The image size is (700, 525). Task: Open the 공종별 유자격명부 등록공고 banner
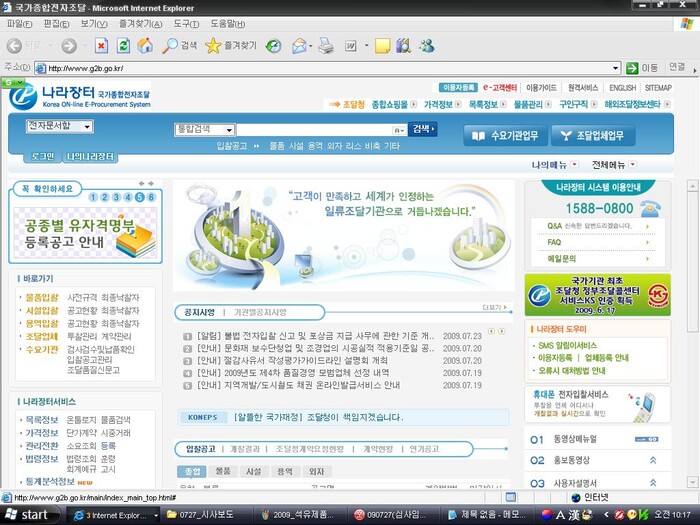tap(85, 232)
